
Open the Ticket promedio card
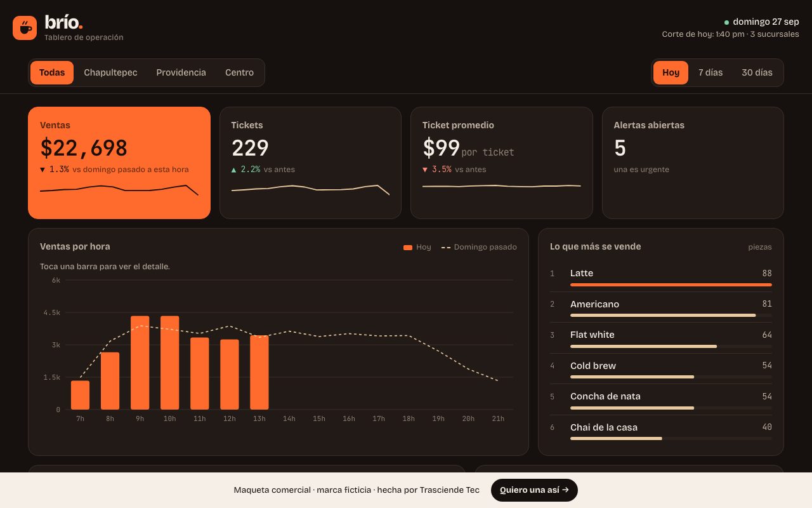tap(502, 163)
